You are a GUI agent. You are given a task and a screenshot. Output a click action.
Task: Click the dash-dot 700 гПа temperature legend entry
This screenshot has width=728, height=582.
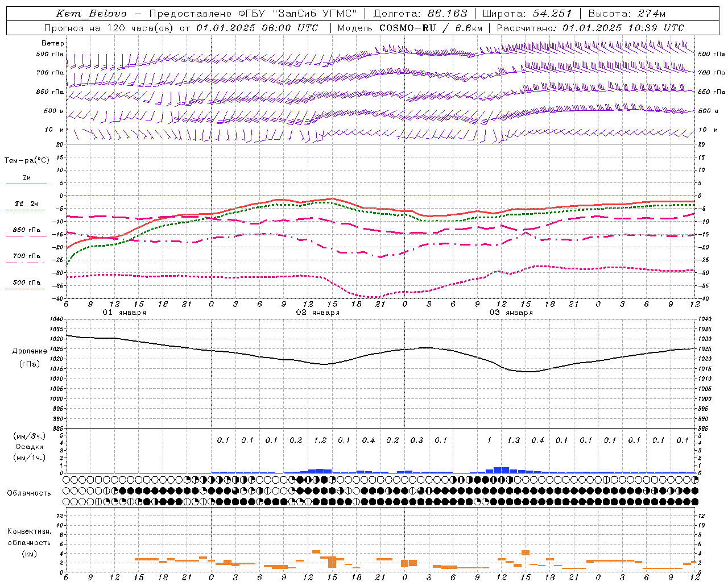point(26,256)
